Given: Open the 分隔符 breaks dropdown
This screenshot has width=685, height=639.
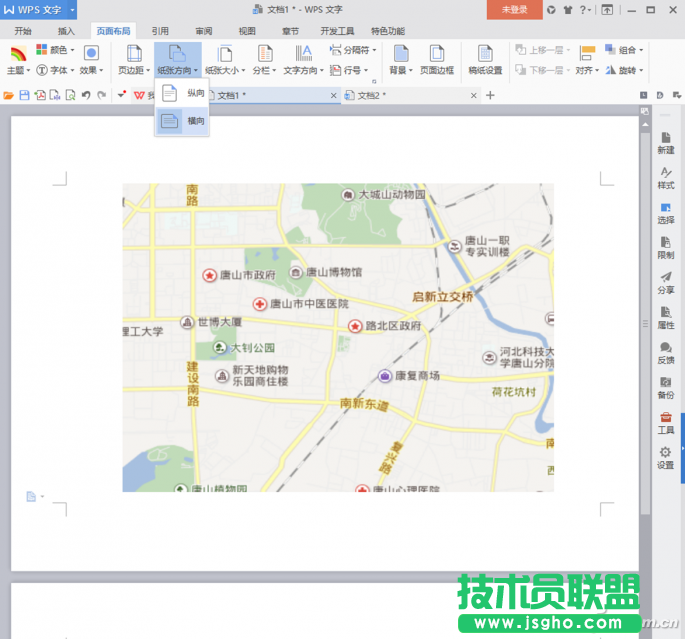Looking at the screenshot, I should click(x=359, y=50).
